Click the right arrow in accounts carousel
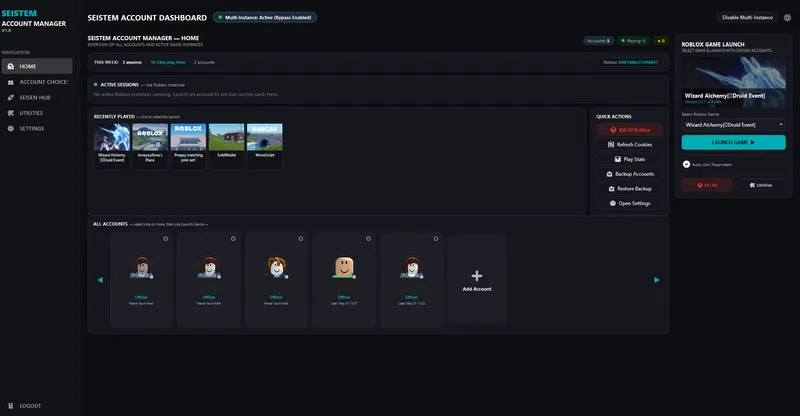Screen dimensions: 800x416 click(x=657, y=280)
